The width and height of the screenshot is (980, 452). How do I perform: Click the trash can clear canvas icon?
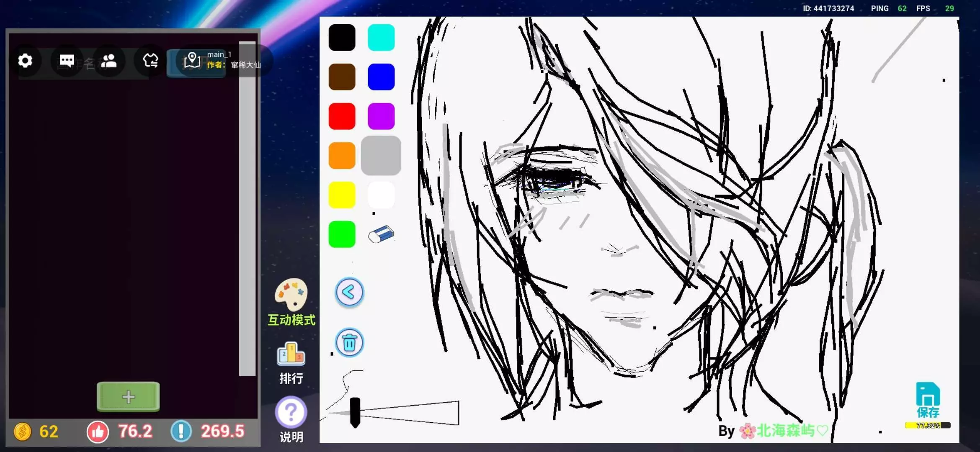pos(349,343)
